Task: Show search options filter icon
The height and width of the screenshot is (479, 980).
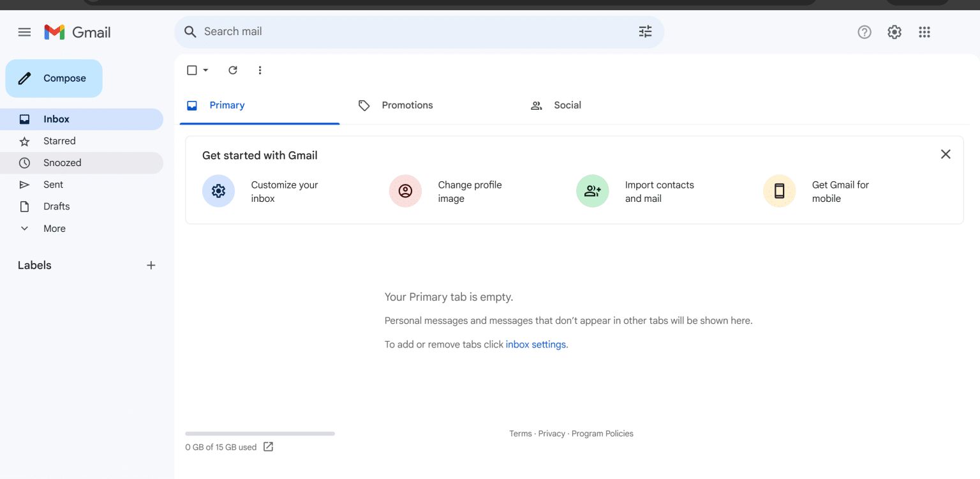Action: click(x=645, y=31)
